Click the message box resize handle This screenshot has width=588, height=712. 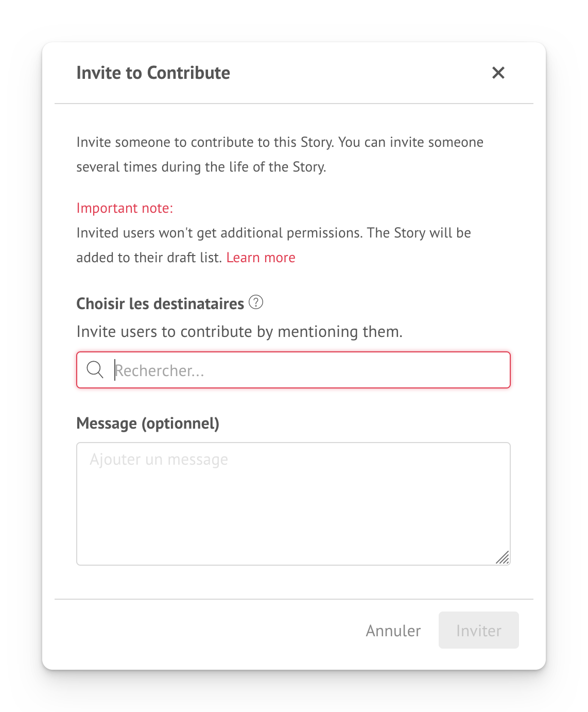click(503, 557)
